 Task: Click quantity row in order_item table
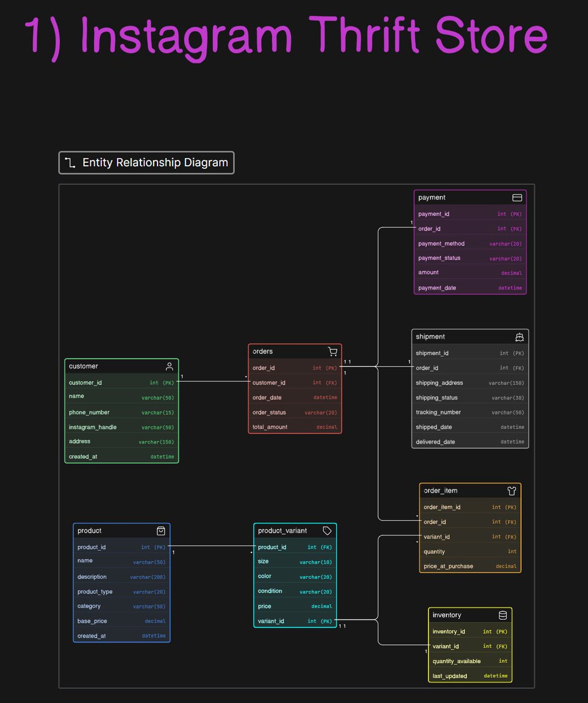[470, 551]
